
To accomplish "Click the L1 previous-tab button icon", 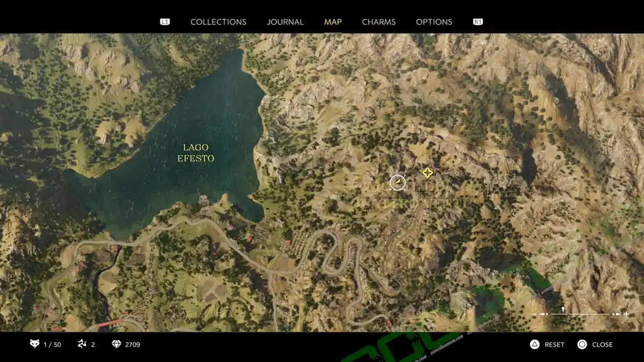I will (x=165, y=22).
